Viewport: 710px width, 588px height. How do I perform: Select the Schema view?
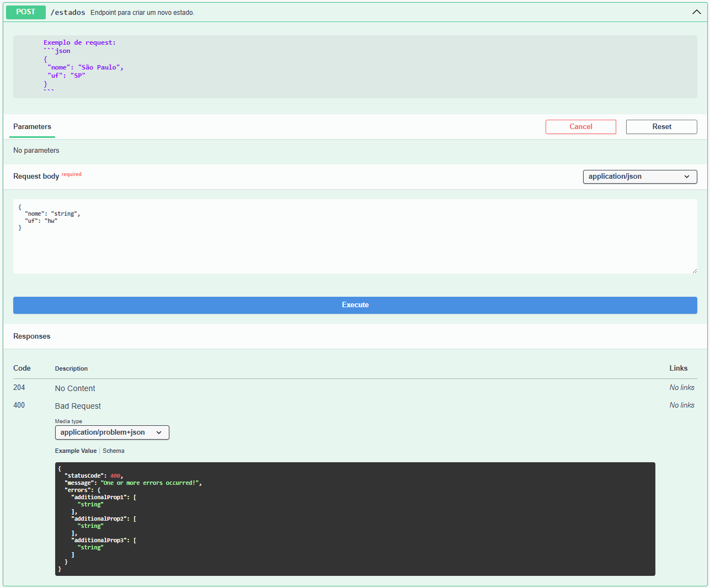tap(113, 451)
